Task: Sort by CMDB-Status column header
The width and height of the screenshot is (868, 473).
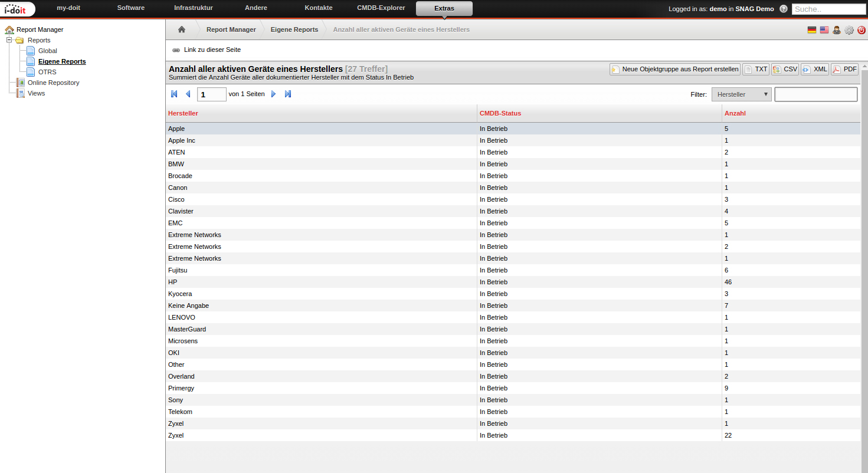Action: point(500,113)
